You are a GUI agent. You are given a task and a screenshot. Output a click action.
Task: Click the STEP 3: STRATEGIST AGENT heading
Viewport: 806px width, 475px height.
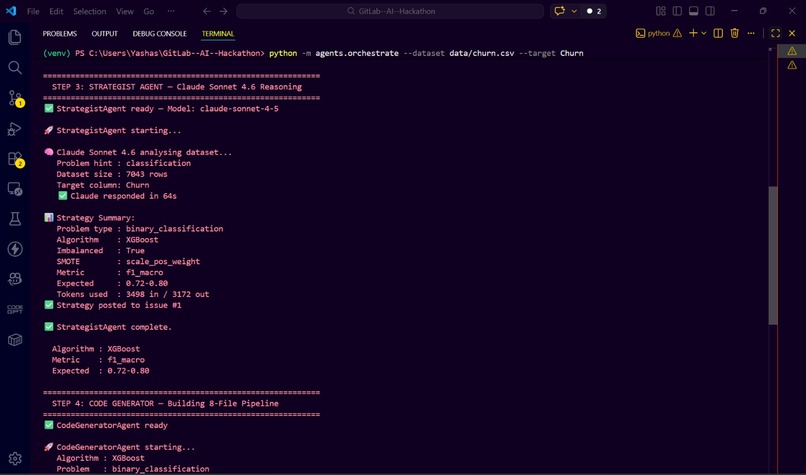[x=177, y=87]
